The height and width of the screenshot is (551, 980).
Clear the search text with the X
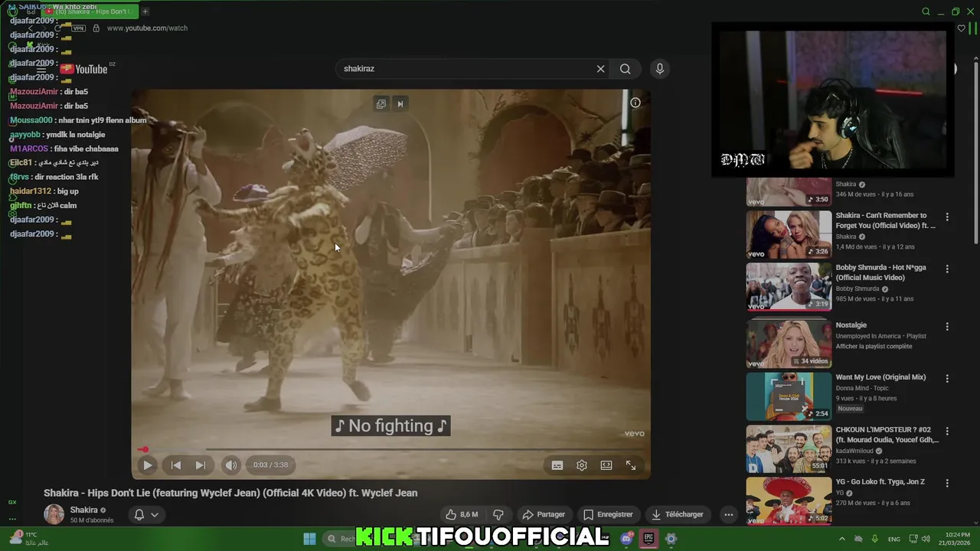(x=601, y=69)
